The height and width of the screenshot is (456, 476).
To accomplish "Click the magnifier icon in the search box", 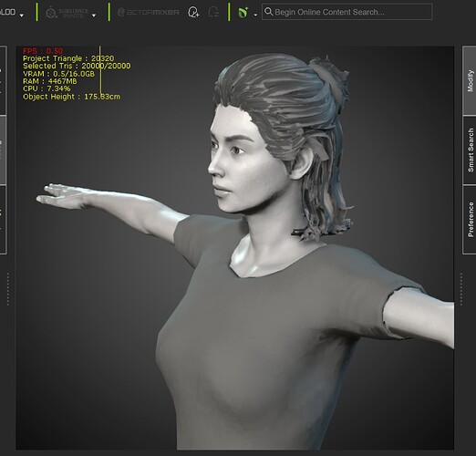I will (x=268, y=12).
